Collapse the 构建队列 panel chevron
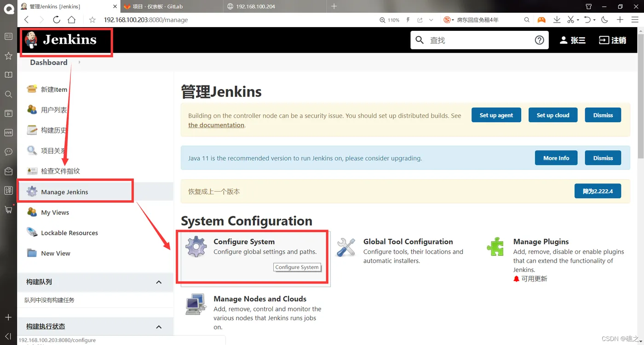 click(x=159, y=282)
